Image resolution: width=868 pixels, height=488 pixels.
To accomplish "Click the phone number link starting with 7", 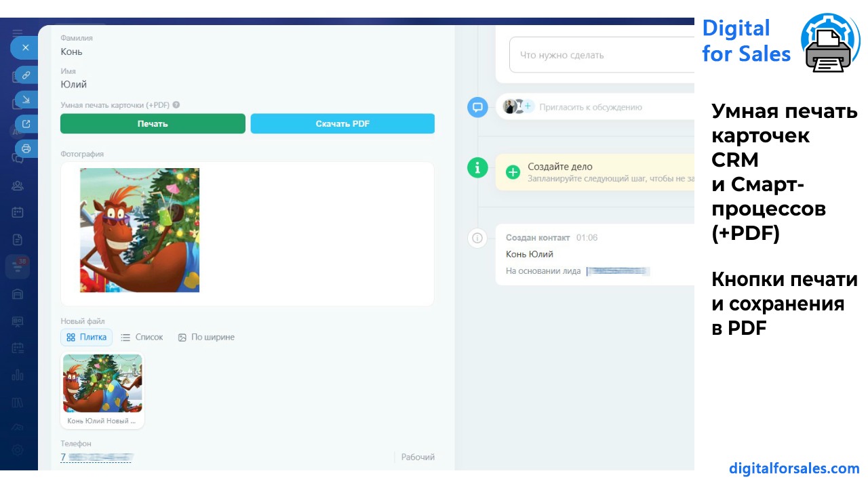I will [x=96, y=457].
